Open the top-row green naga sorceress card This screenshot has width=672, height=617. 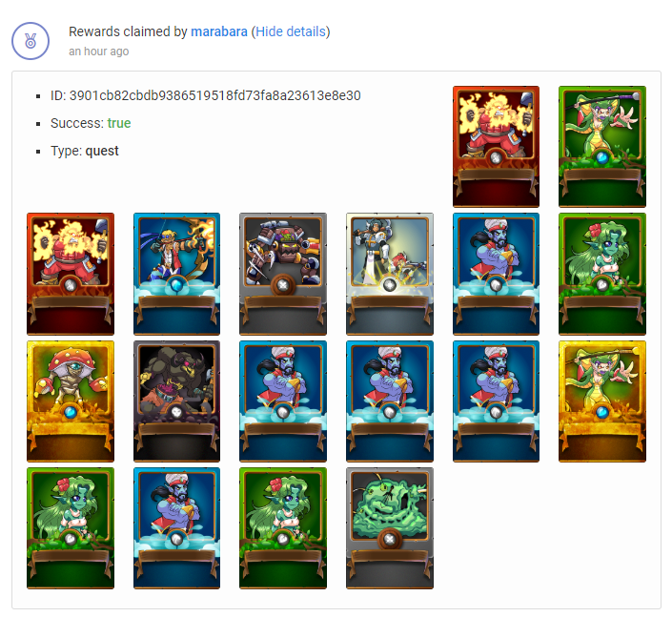602,147
